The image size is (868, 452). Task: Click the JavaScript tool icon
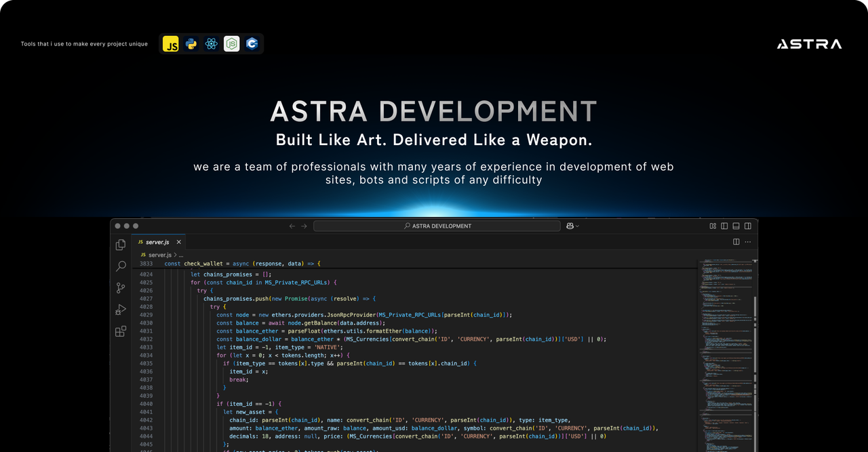click(171, 44)
